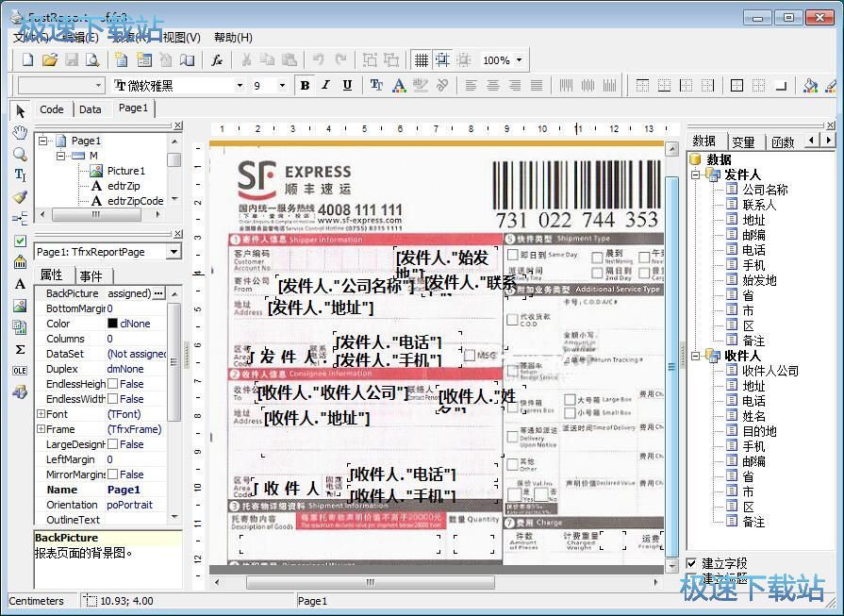Select the [发件人."地址"] field on canvas

tap(321, 308)
